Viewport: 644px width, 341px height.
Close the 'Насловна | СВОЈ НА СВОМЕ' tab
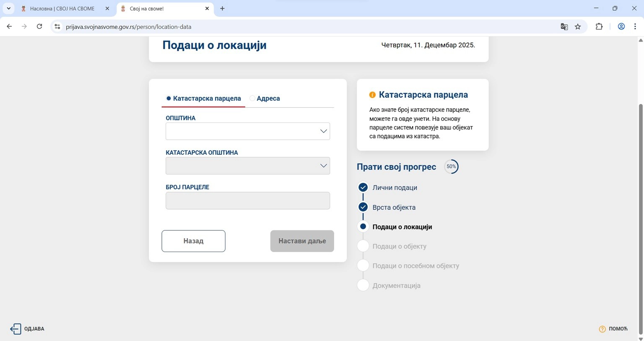click(107, 8)
